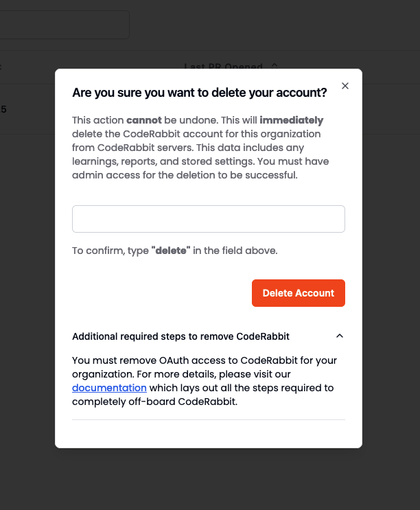
Task: Click the divider line under the off-board text
Action: pos(208,419)
